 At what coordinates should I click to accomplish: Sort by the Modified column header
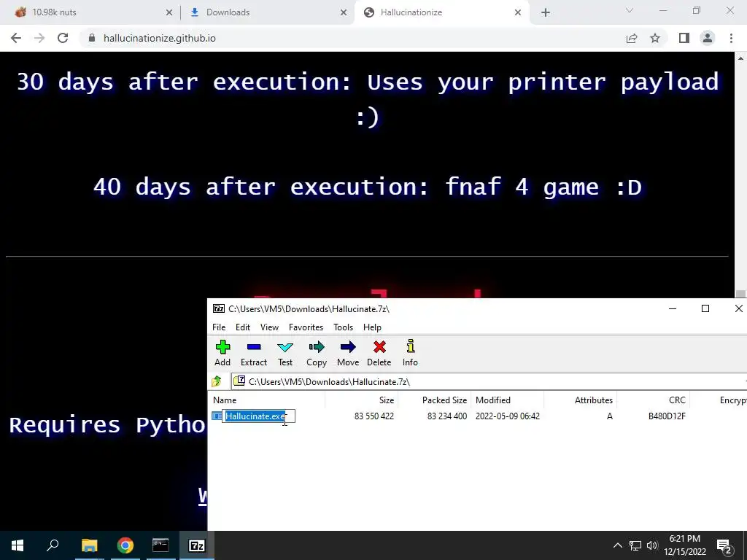pyautogui.click(x=508, y=400)
